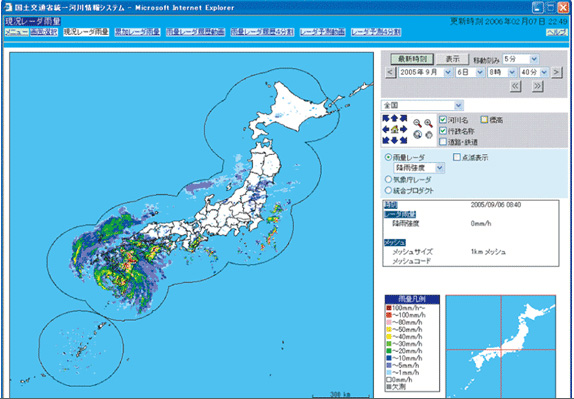Open the メニュー menu item
This screenshot has height=399, width=574.
coord(16,32)
